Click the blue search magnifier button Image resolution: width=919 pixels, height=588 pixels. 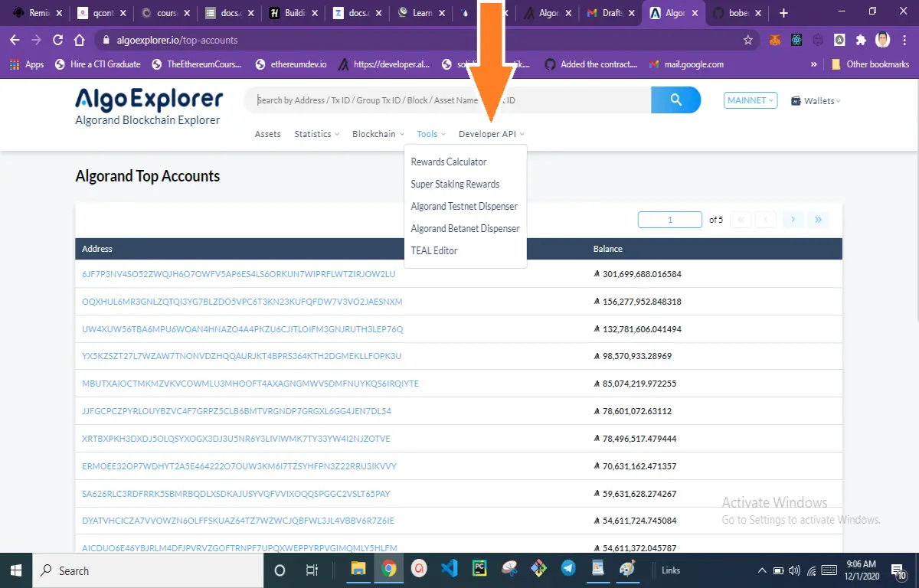675,100
